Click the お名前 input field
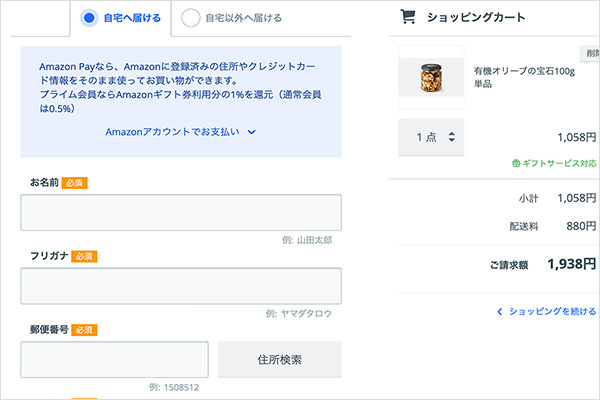The image size is (600, 400). coord(181,212)
